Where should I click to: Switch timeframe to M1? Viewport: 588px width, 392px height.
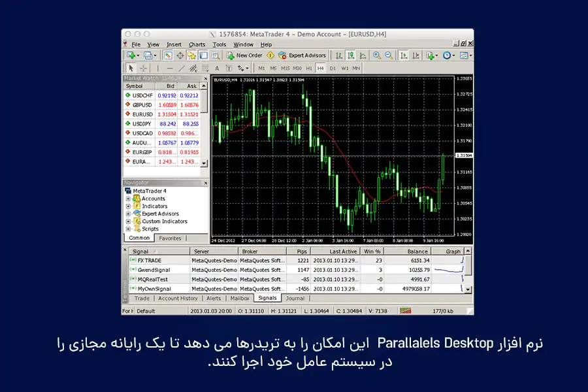(261, 68)
